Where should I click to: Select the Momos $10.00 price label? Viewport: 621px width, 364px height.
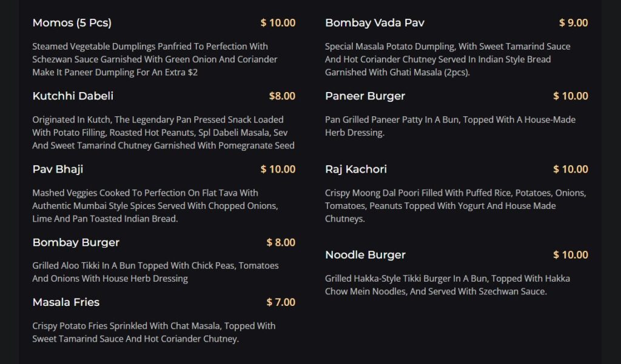click(x=278, y=23)
